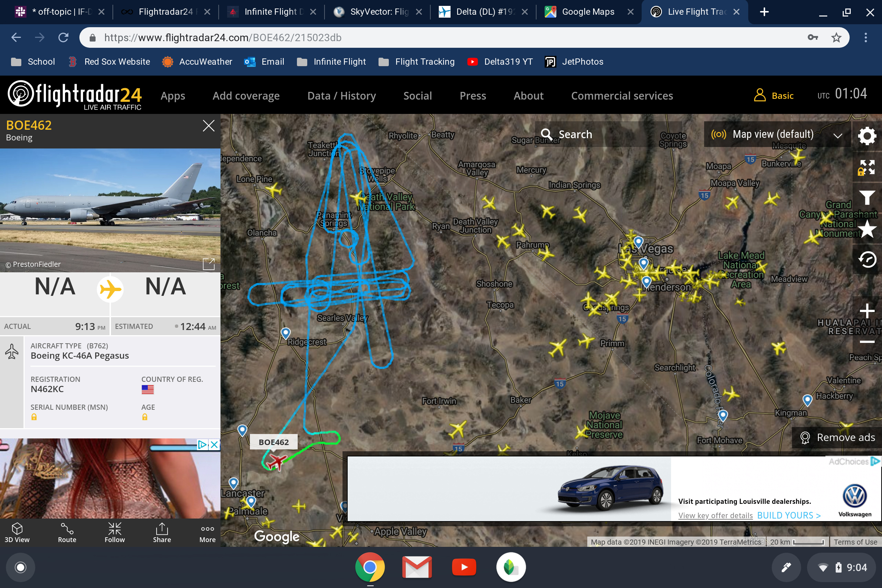
Task: Open the Flight Tracking bookmarks folder
Action: (416, 62)
